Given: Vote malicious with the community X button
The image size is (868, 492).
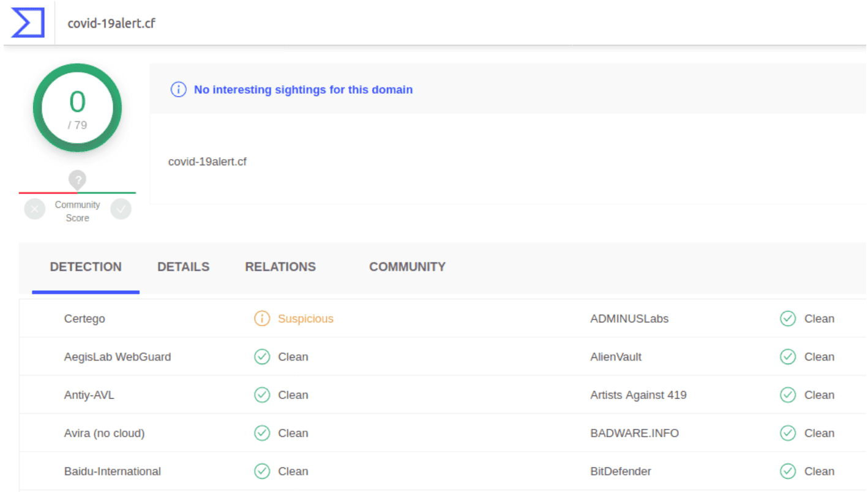Looking at the screenshot, I should pyautogui.click(x=35, y=209).
